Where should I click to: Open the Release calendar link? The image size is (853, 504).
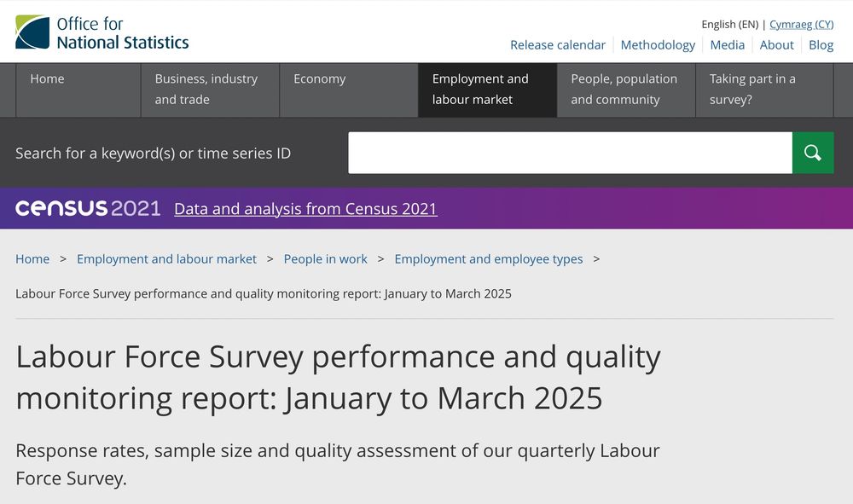click(558, 45)
